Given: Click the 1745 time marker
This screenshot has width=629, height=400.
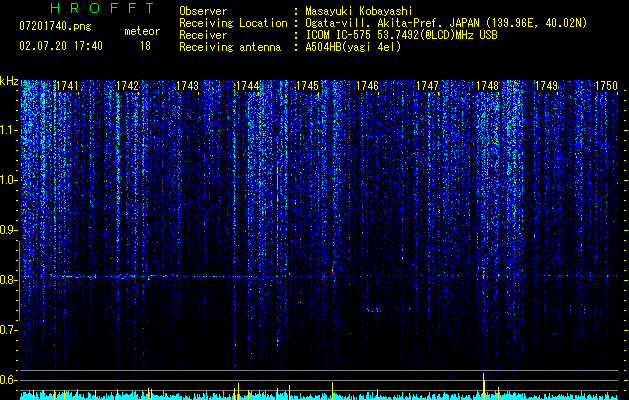Looking at the screenshot, I should click(307, 85).
